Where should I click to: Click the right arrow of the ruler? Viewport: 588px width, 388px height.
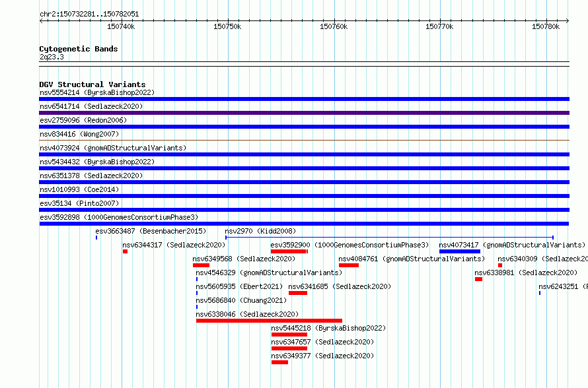568,20
